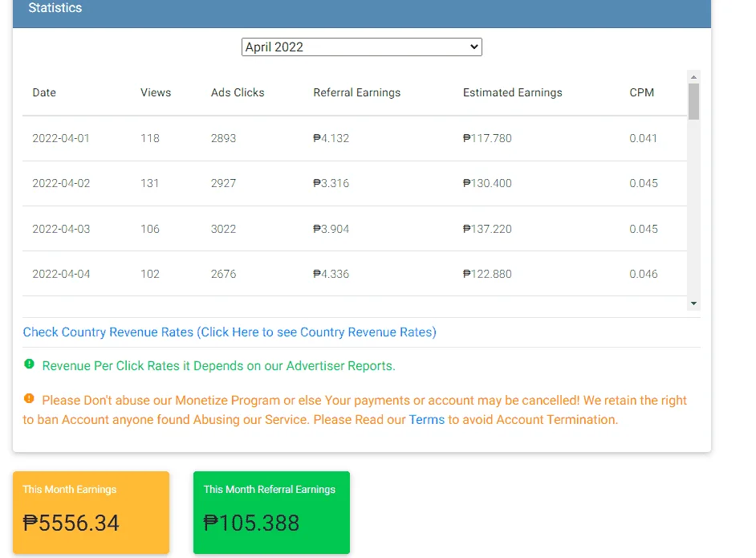Click the ads clicks value 2893
This screenshot has height=558, width=756.
coord(223,138)
